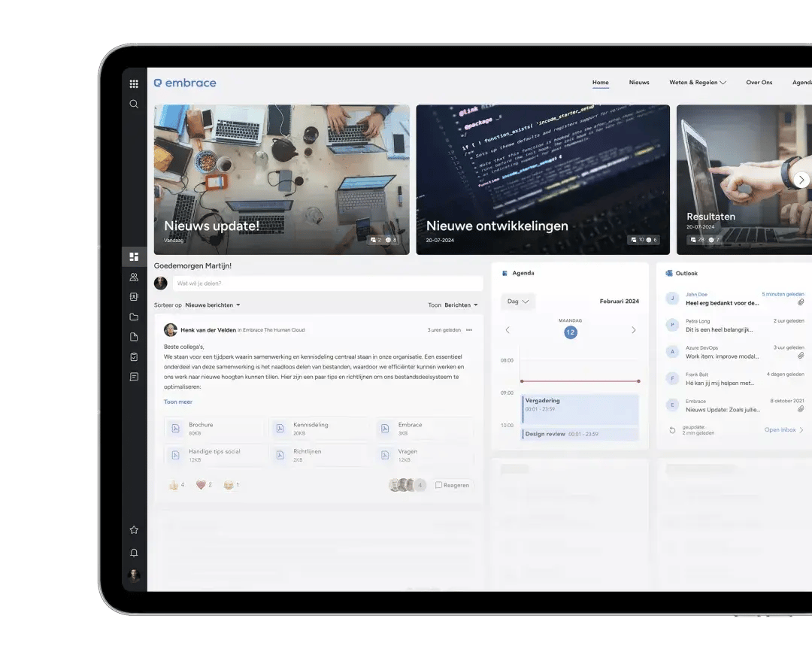
Task: Go to the Over Ons tab
Action: (759, 83)
